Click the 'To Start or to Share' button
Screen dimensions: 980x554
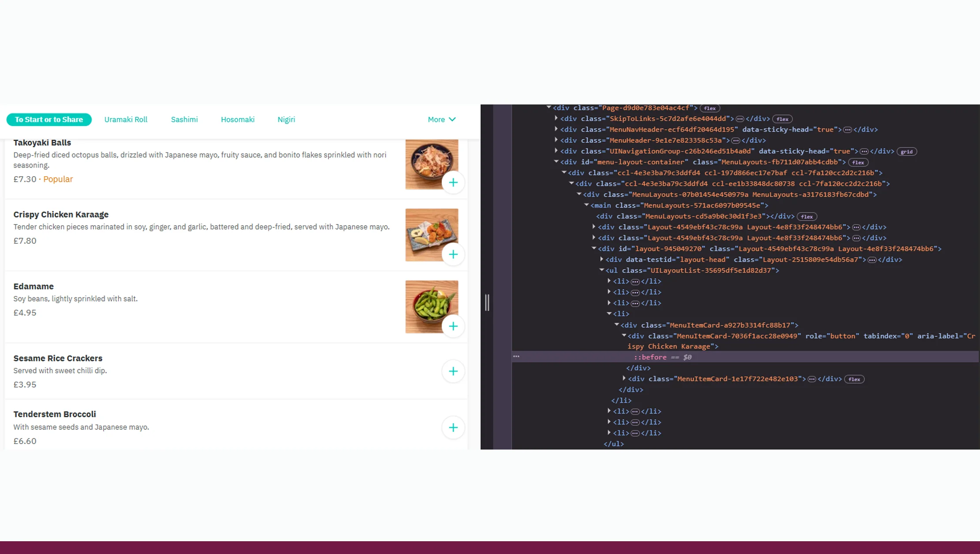click(49, 119)
